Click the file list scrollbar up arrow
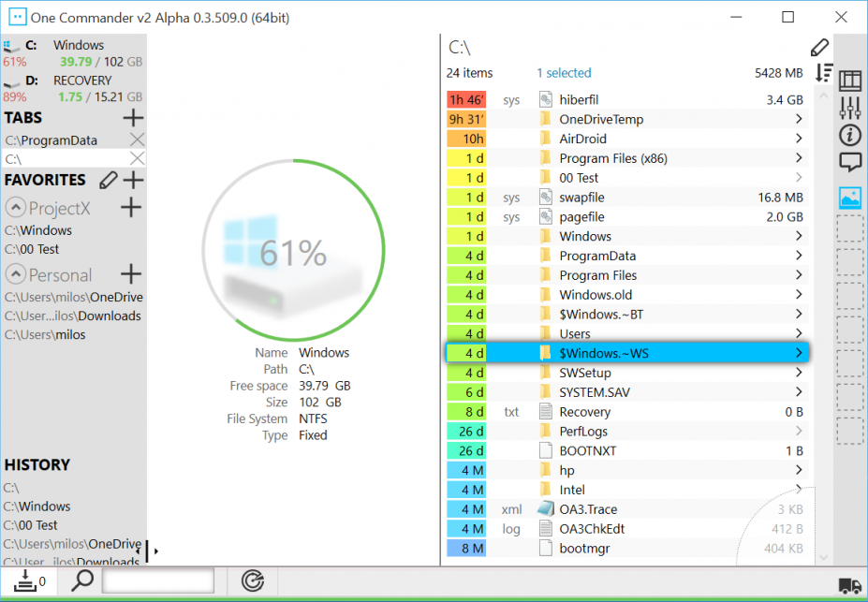The image size is (868, 602). coord(823,95)
